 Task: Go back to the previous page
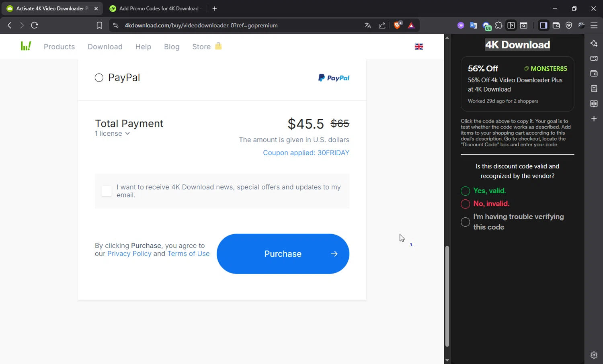[10, 25]
